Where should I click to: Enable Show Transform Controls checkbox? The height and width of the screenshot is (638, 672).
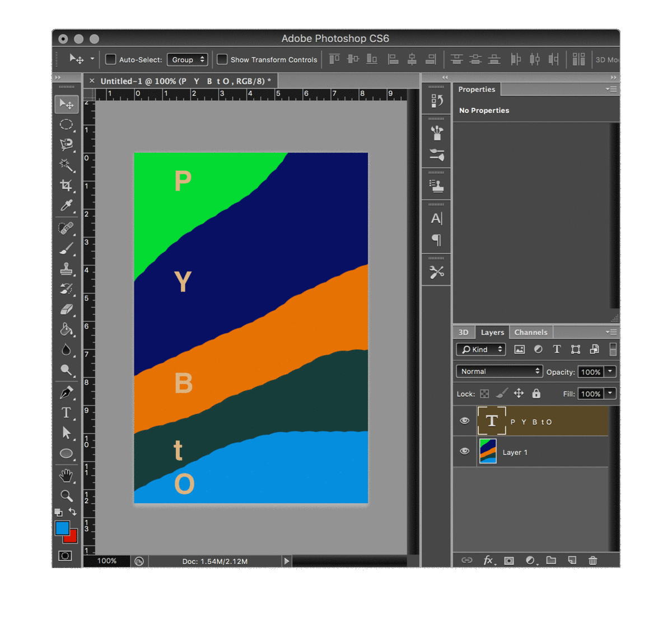[x=222, y=59]
